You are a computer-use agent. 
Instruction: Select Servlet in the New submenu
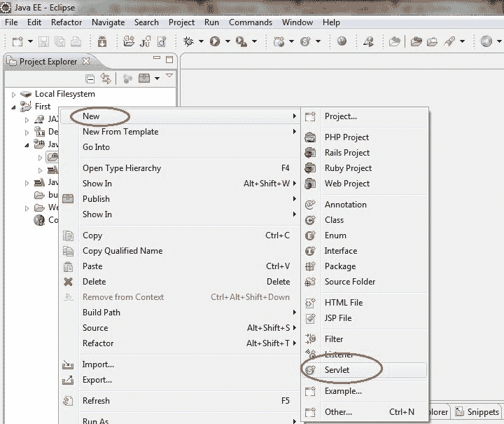coord(365,370)
